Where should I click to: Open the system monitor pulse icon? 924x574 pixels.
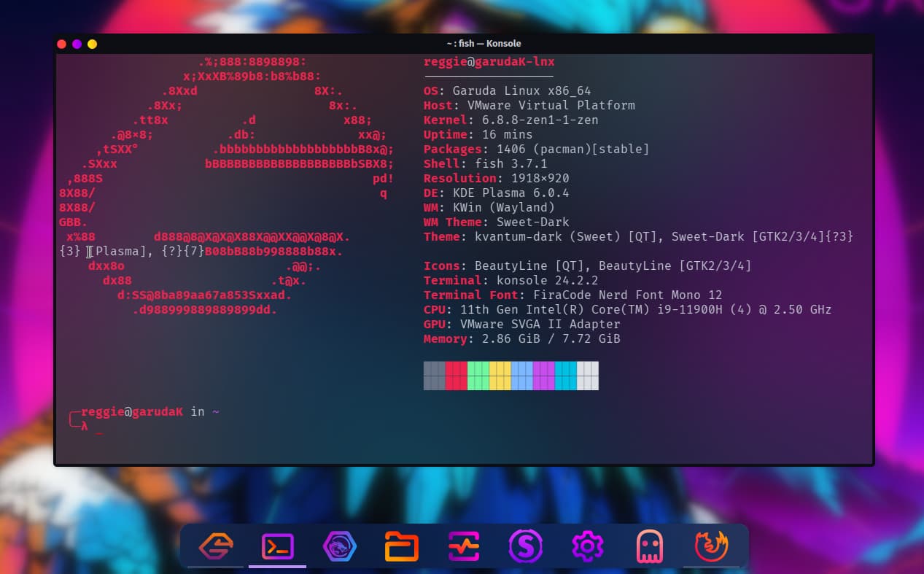[463, 546]
